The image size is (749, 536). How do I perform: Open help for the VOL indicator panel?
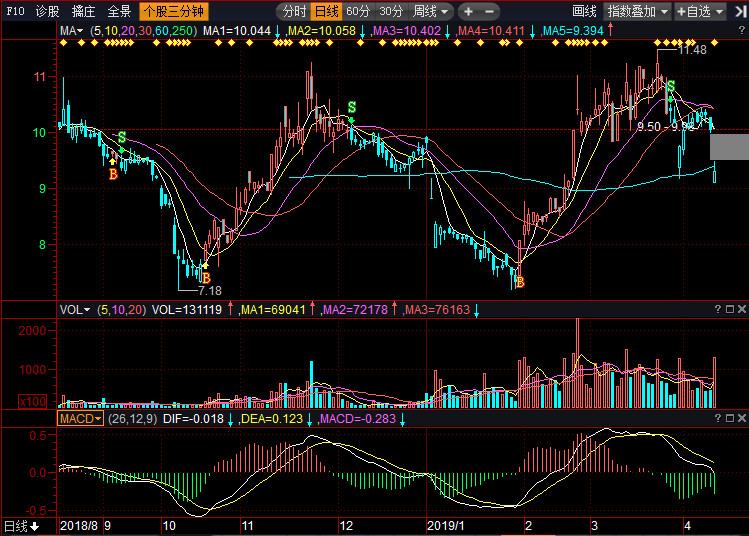pyautogui.click(x=718, y=311)
